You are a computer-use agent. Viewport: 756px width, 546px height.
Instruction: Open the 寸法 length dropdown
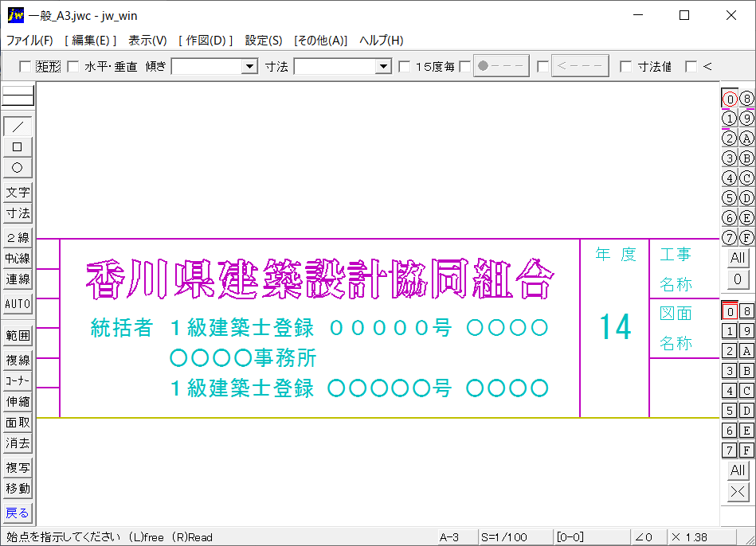[x=383, y=67]
